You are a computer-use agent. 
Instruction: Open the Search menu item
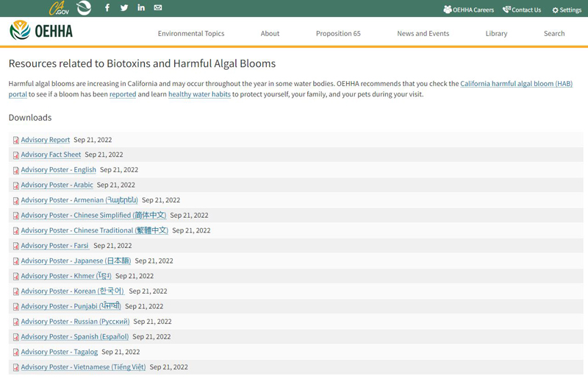(554, 33)
